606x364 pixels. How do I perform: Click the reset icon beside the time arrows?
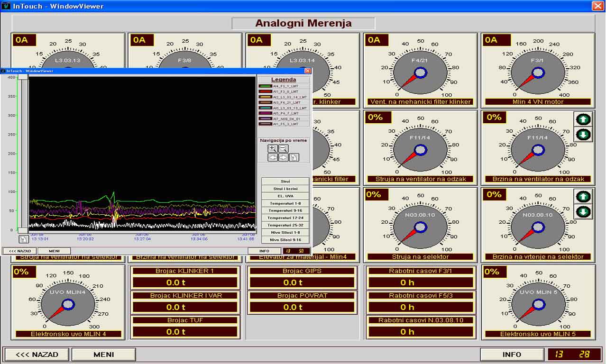[294, 157]
